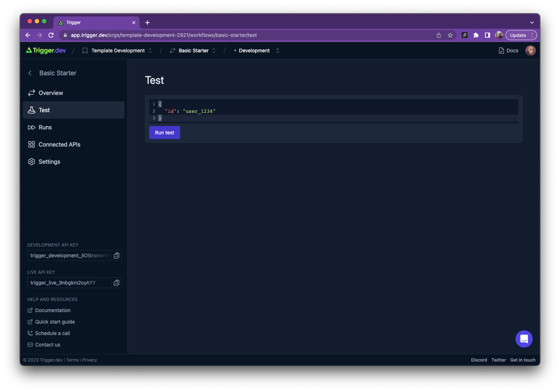Select the Test sidebar item

click(74, 110)
